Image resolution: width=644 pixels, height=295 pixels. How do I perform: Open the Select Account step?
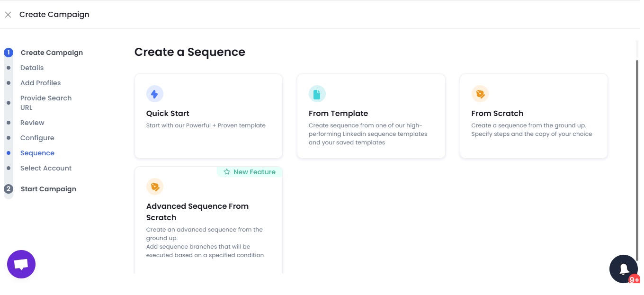46,168
